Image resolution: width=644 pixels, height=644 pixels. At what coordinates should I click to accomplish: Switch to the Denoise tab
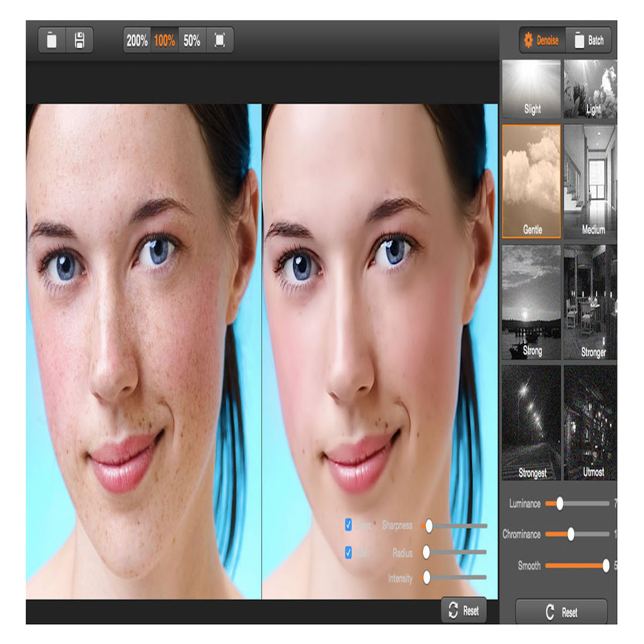(x=542, y=40)
